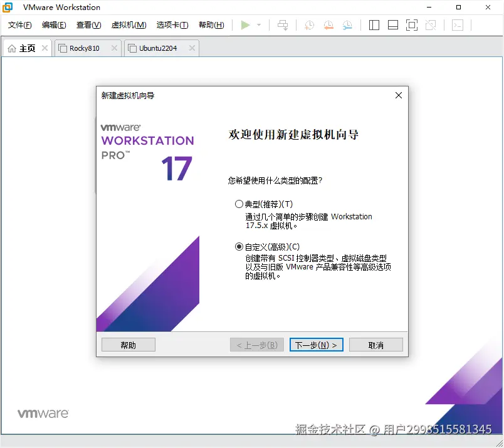Open the power options dropdown arrow
The height and width of the screenshot is (448, 504).
(x=259, y=25)
